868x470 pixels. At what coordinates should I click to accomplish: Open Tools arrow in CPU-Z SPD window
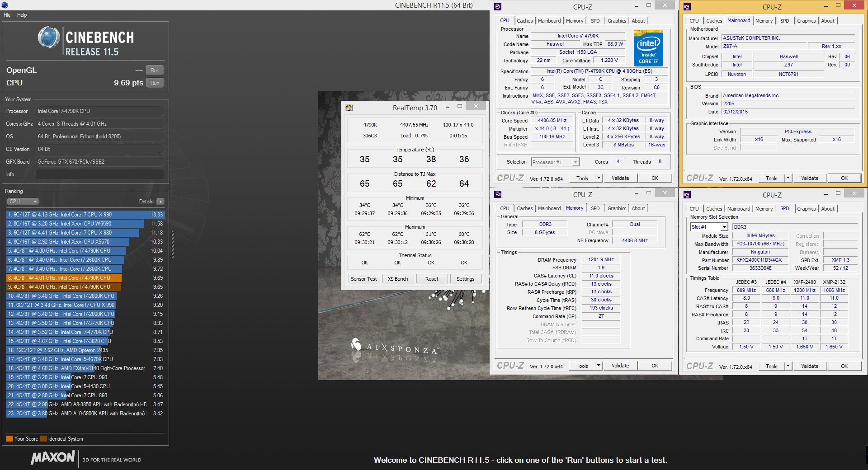click(788, 366)
